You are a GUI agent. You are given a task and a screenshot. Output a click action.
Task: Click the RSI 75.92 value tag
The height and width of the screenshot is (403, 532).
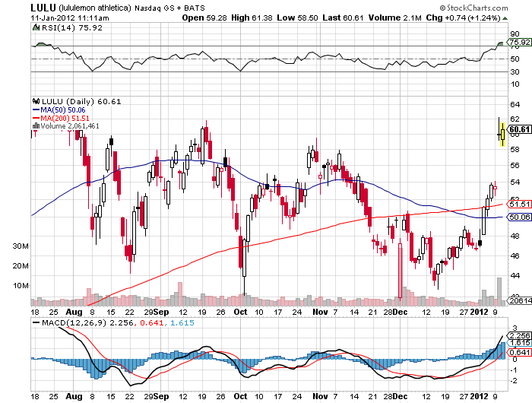tap(519, 42)
